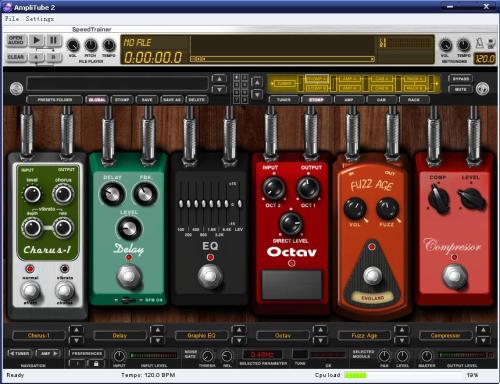This screenshot has height=384, width=500.
Task: Click the file playback position slider
Action: pyautogui.click(x=282, y=59)
